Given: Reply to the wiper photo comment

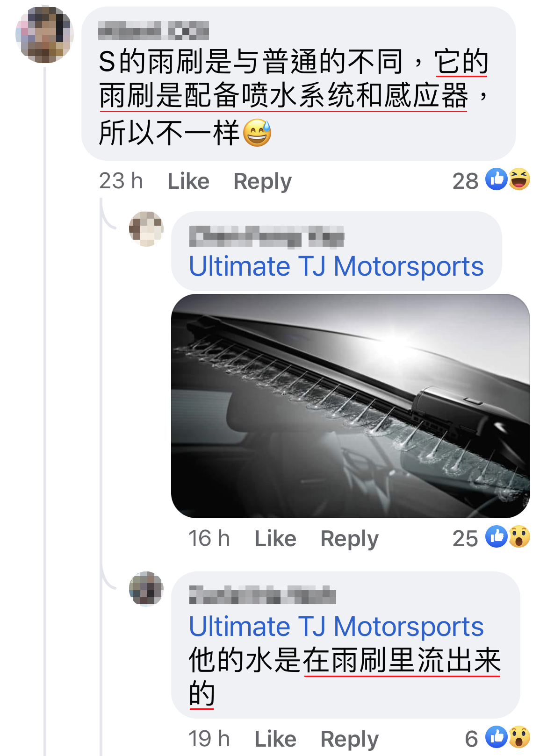Looking at the screenshot, I should pyautogui.click(x=349, y=539).
